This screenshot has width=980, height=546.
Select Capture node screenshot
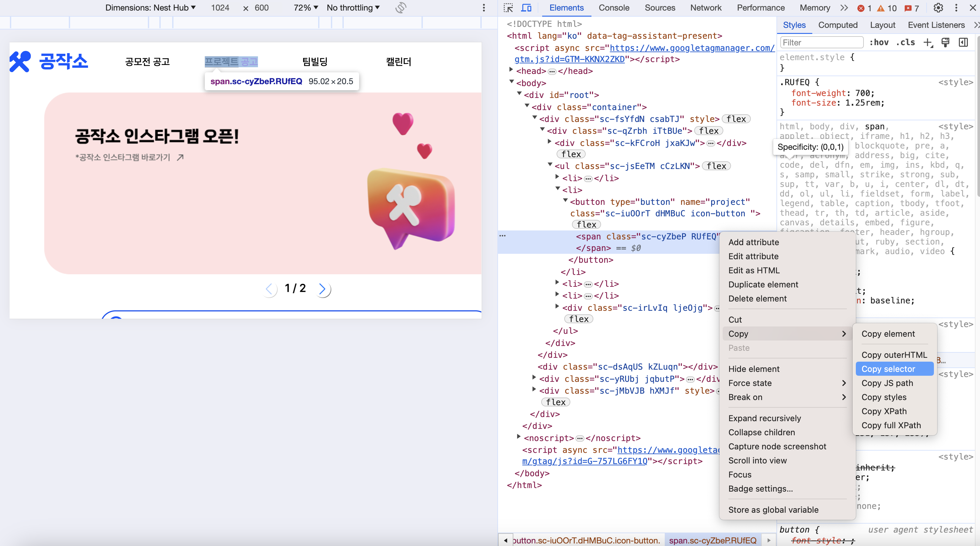[788, 447]
